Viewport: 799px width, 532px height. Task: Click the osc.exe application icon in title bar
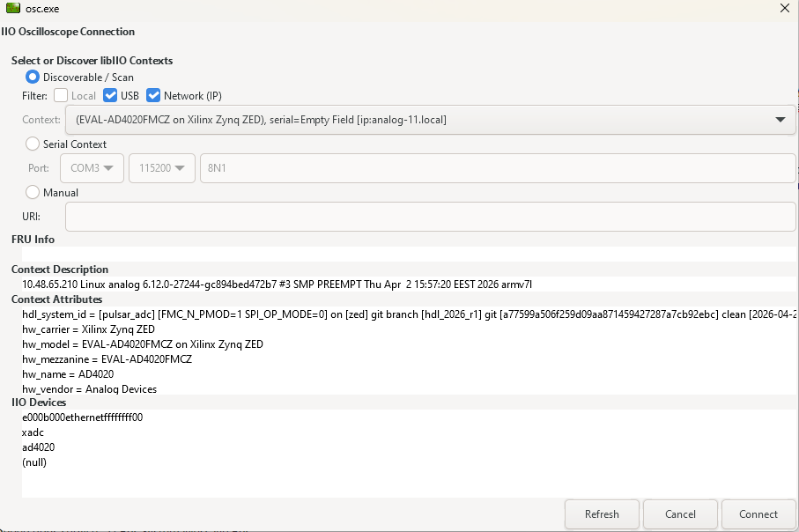tap(13, 8)
